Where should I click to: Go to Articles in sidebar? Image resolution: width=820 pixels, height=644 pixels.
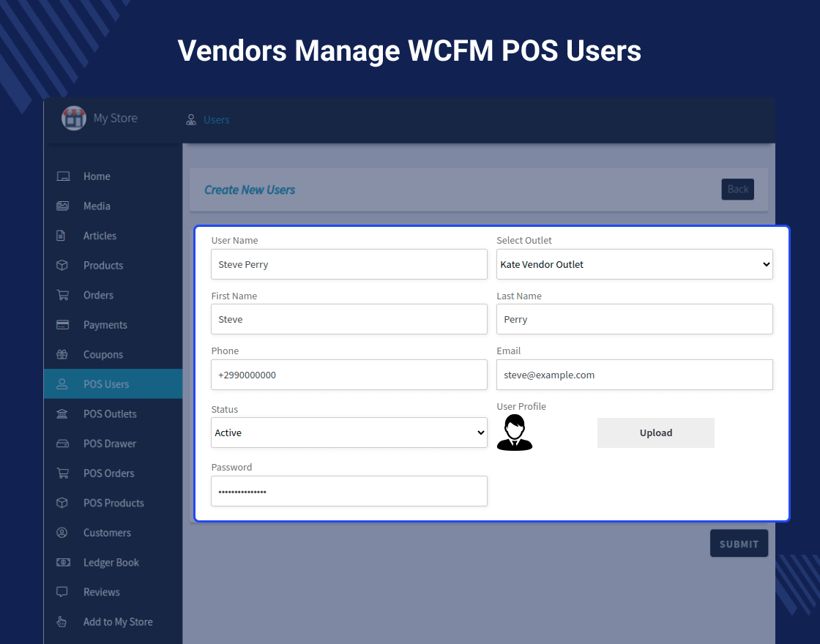coord(113,236)
